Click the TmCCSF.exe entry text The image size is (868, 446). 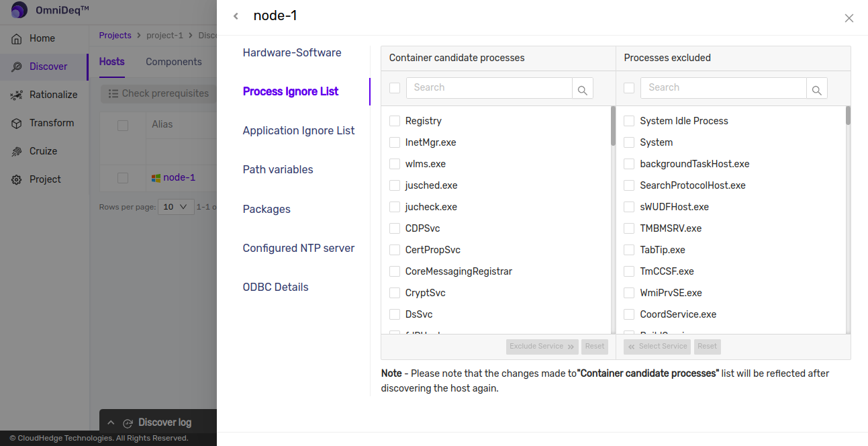[x=667, y=271]
